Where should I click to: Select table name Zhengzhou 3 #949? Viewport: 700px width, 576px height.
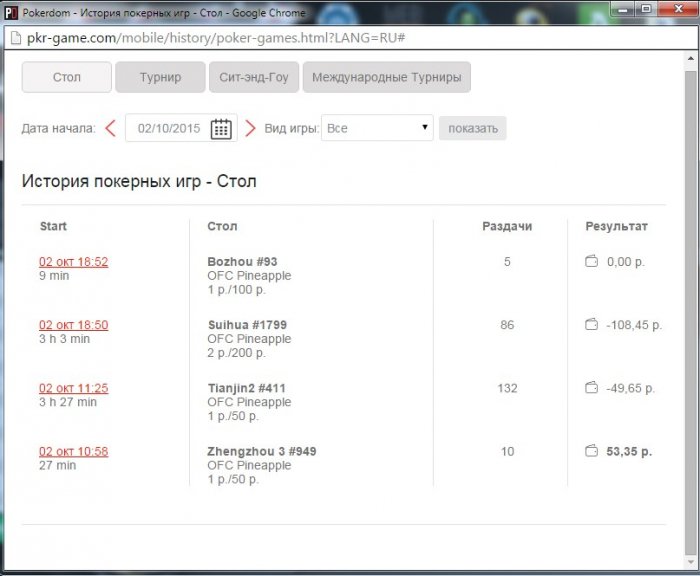[262, 451]
